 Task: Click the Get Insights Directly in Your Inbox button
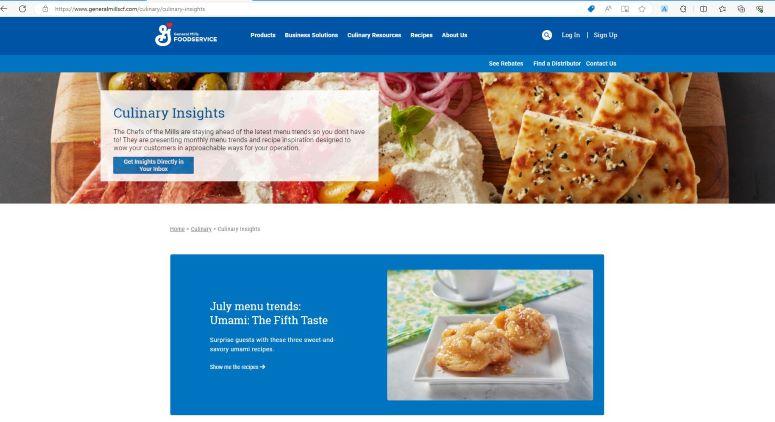(153, 165)
